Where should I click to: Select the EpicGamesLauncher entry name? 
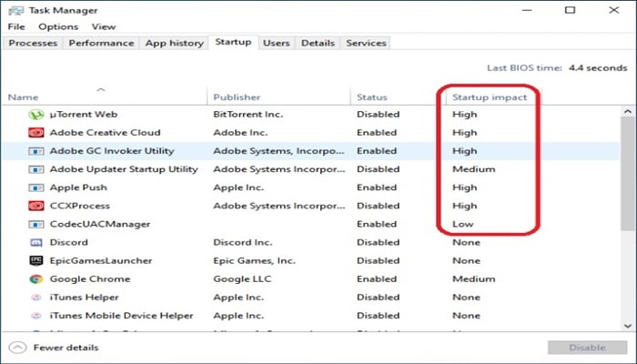pyautogui.click(x=101, y=261)
